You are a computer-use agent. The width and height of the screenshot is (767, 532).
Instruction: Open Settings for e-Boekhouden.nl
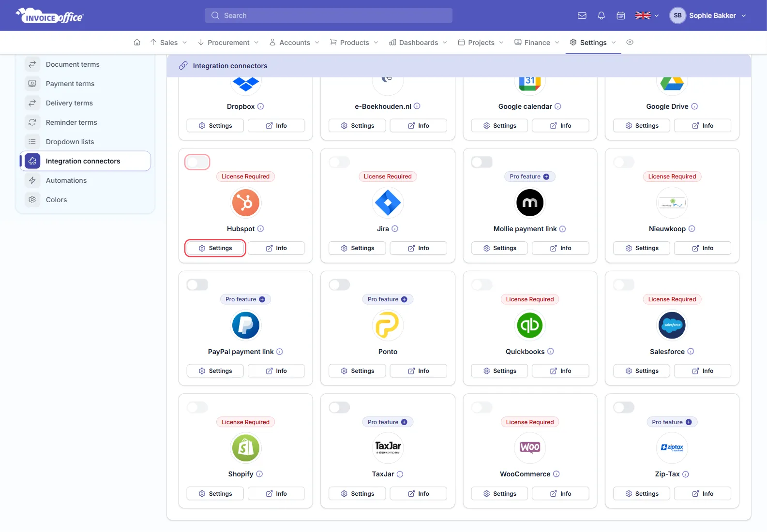click(x=357, y=126)
